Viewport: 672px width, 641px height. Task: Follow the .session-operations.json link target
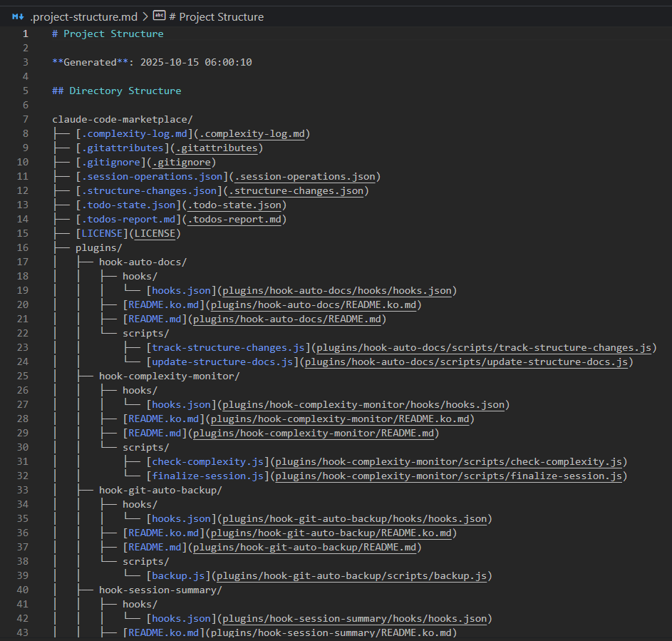[x=305, y=176]
